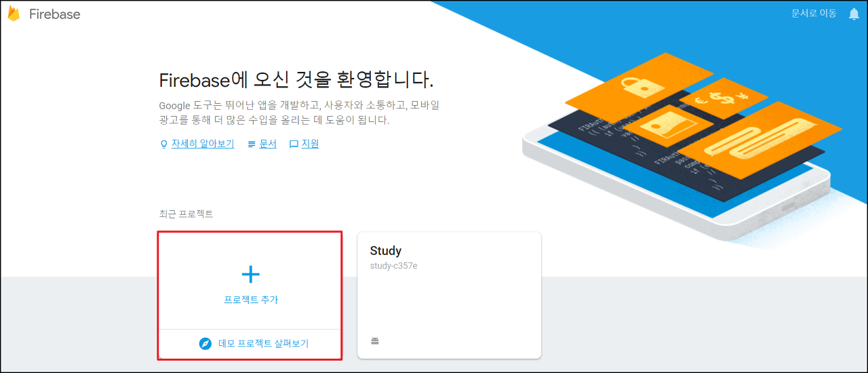Open the notifications bell icon
This screenshot has height=373, width=868.
854,14
